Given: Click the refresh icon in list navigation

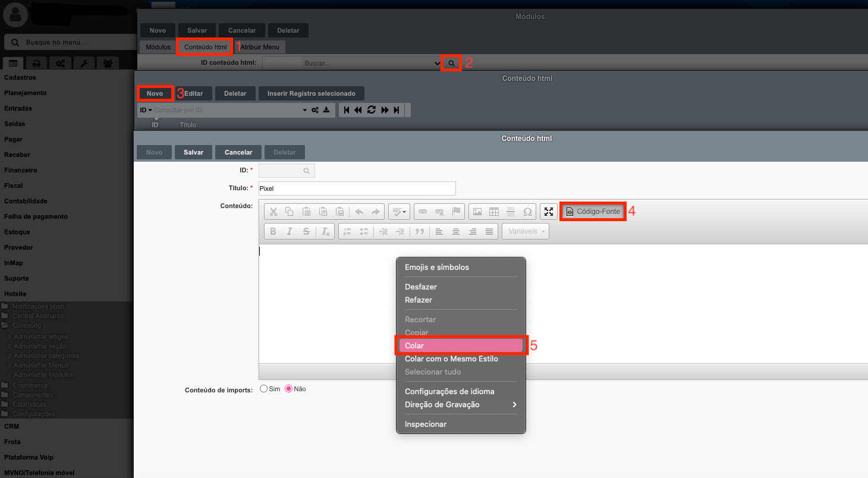Looking at the screenshot, I should 372,110.
